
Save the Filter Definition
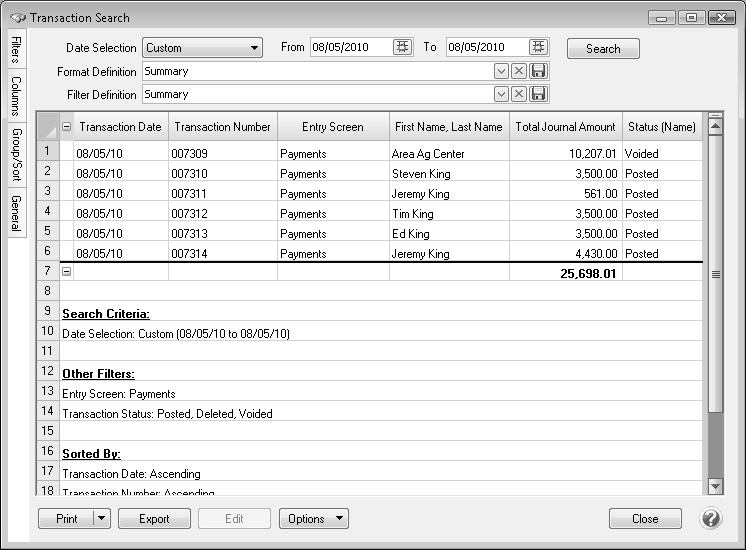539,94
